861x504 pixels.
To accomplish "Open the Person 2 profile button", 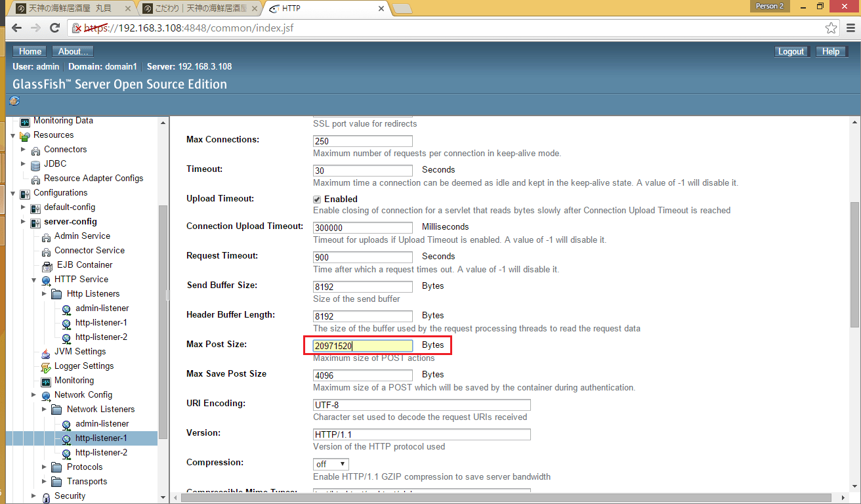I will (x=770, y=6).
